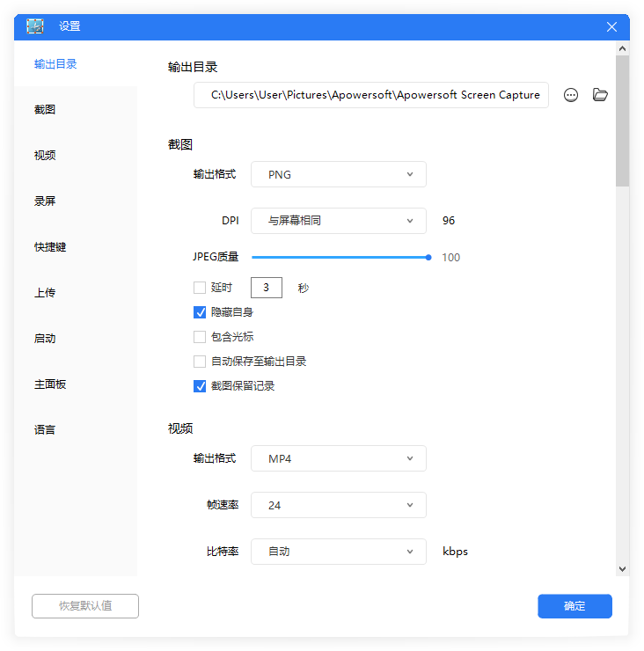Click the scrollbar up arrow

(622, 49)
